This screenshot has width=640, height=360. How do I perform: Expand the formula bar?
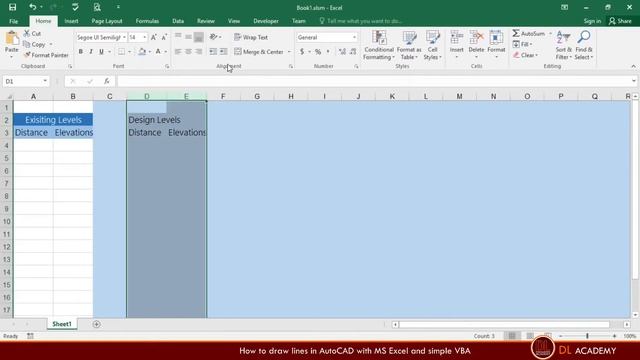633,81
